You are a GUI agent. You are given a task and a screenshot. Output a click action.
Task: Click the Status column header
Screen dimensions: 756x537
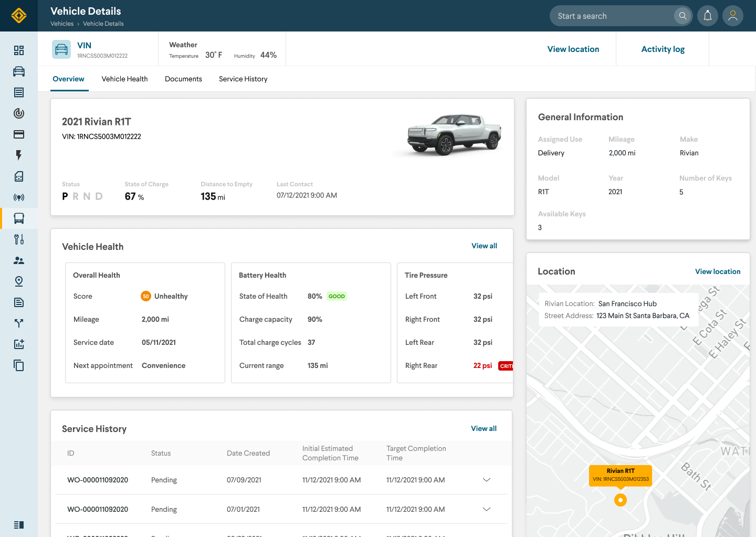click(161, 453)
